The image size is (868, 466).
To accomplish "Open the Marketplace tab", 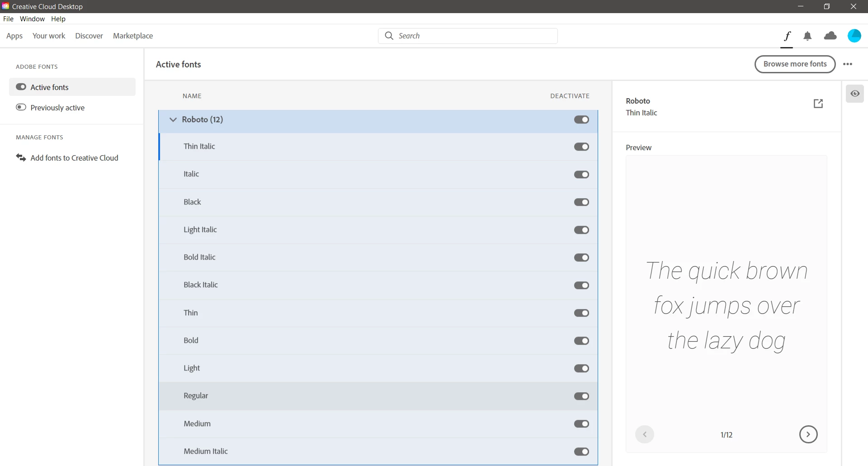I will click(x=133, y=36).
